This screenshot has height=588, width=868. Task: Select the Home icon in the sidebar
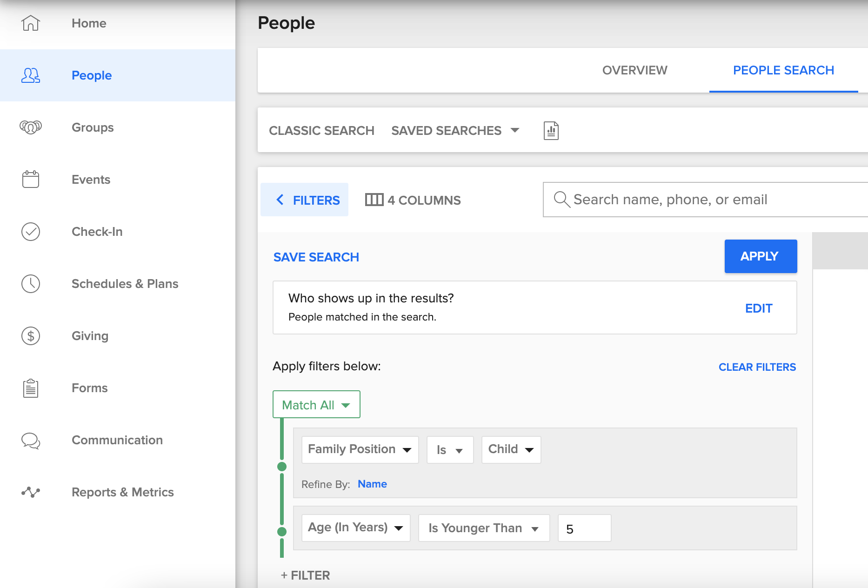[30, 23]
